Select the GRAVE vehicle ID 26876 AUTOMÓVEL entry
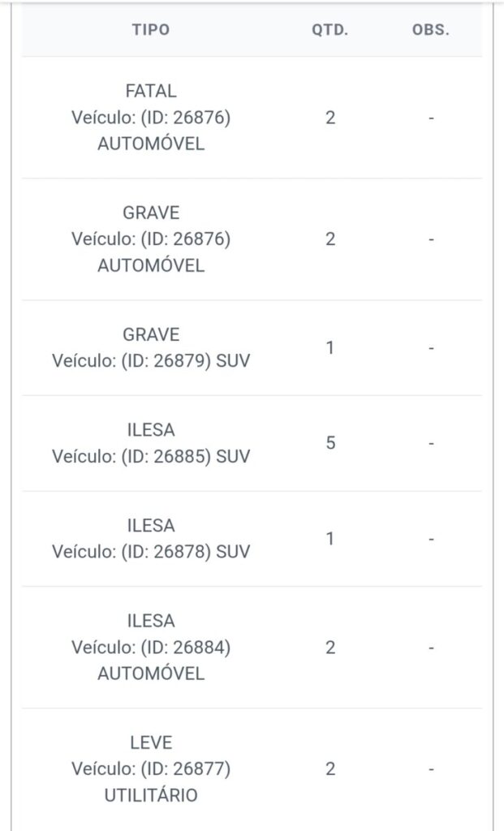Viewport: 504px width, 831px height. tap(151, 239)
